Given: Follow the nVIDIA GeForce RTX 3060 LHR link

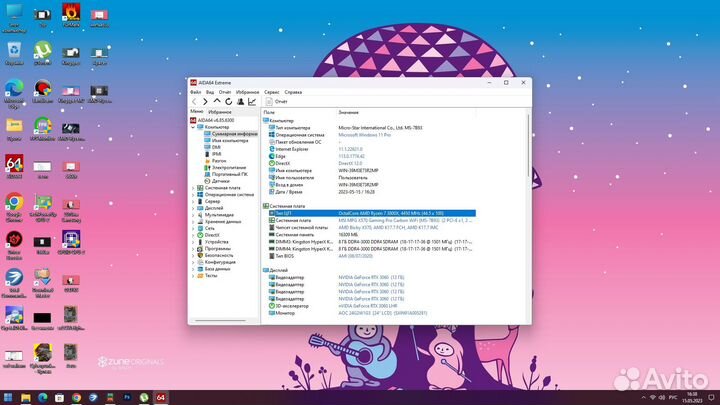Looking at the screenshot, I should (x=368, y=306).
